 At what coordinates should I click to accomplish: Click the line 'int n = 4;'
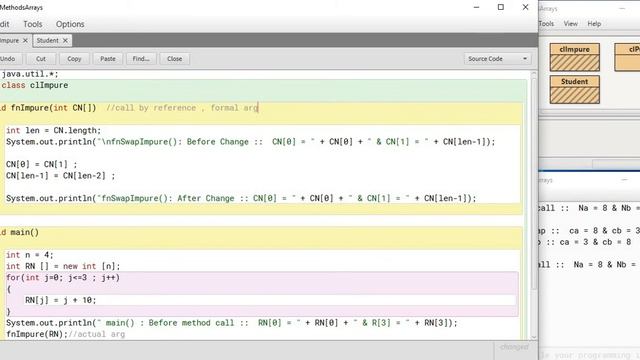pyautogui.click(x=29, y=255)
